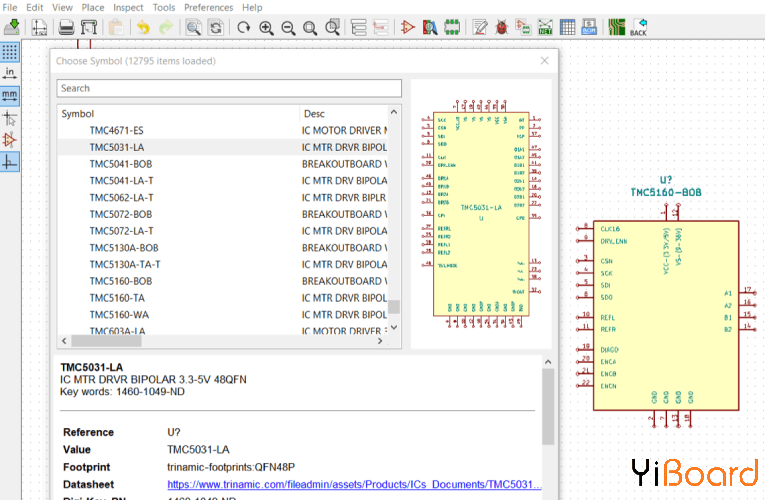The height and width of the screenshot is (500, 765).
Task: Click the Leave sheet icon
Action: pos(381,27)
